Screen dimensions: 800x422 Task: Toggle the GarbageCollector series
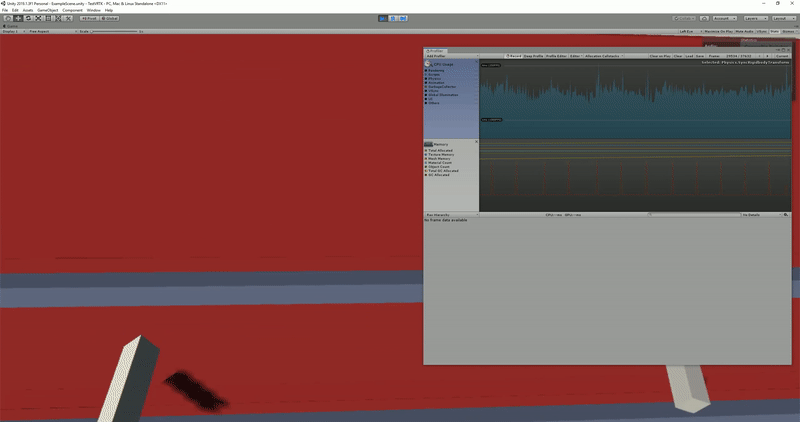[x=441, y=87]
